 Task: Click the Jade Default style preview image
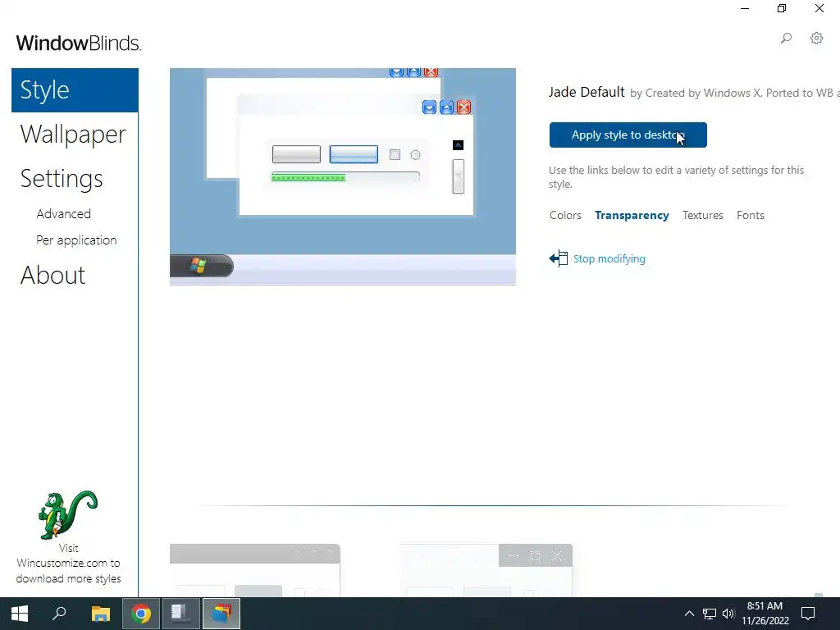(343, 176)
